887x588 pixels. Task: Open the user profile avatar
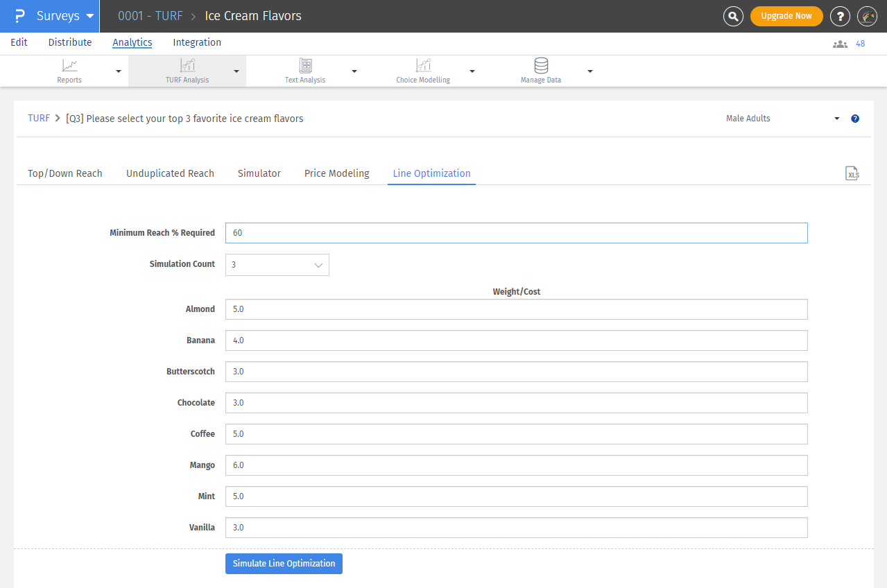pyautogui.click(x=867, y=16)
